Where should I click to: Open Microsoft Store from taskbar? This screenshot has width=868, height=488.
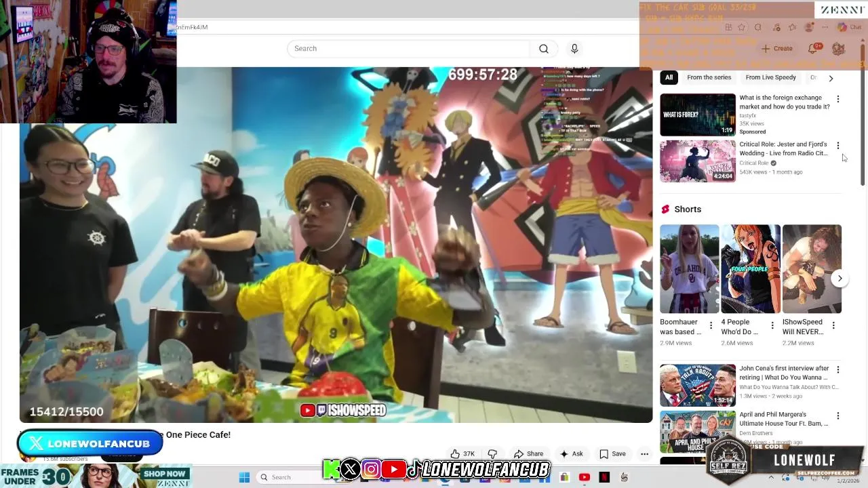(564, 477)
